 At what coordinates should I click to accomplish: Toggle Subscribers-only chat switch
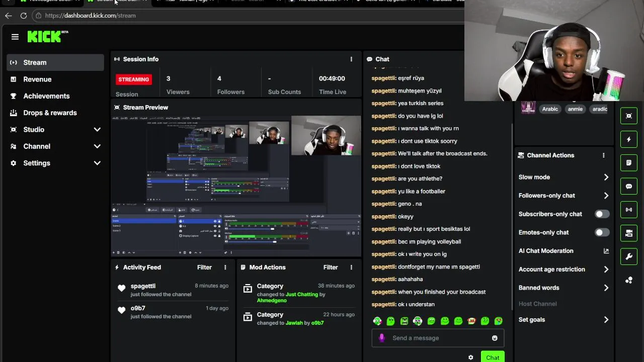click(602, 214)
